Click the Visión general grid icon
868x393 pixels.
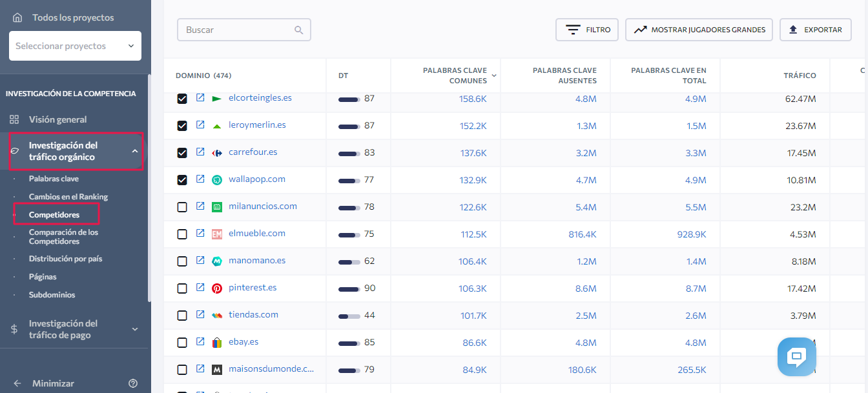pyautogui.click(x=14, y=119)
